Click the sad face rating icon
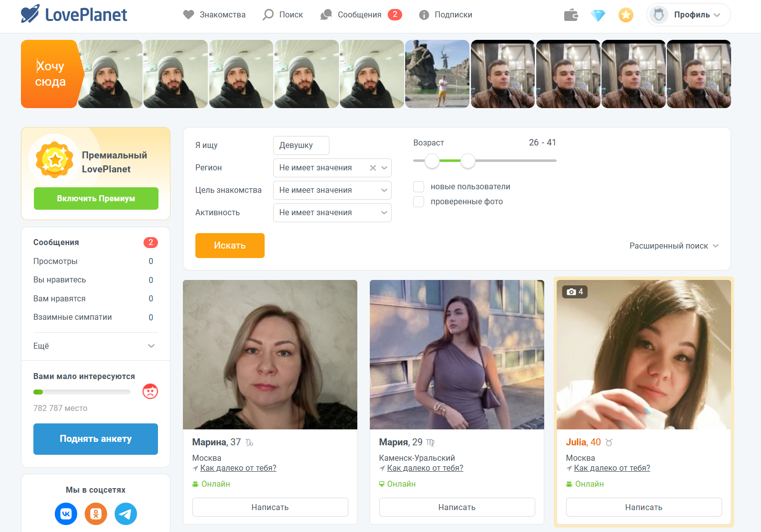Viewport: 761px width, 532px height. point(150,392)
